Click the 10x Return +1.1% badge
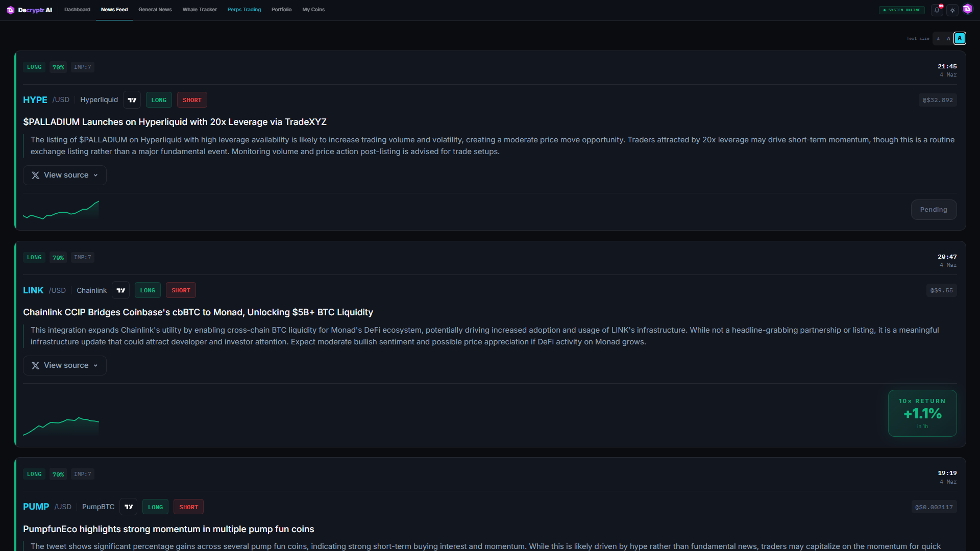 click(922, 413)
